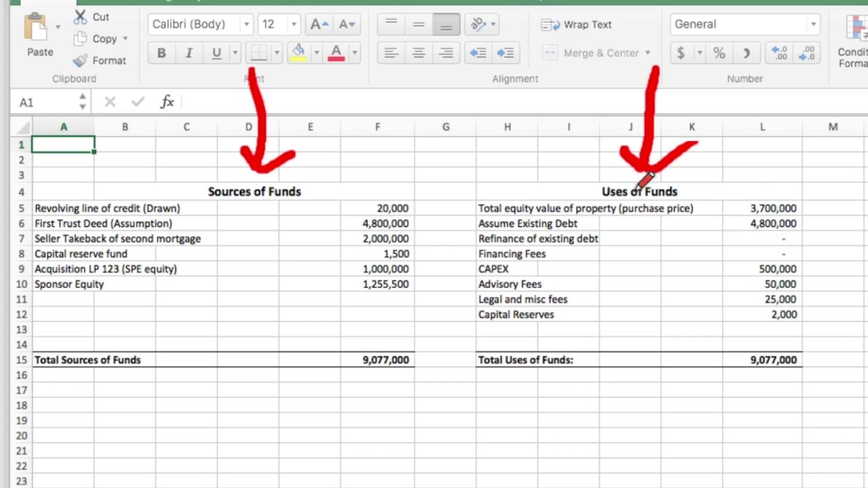Open currency format dropdown arrow

pos(699,53)
